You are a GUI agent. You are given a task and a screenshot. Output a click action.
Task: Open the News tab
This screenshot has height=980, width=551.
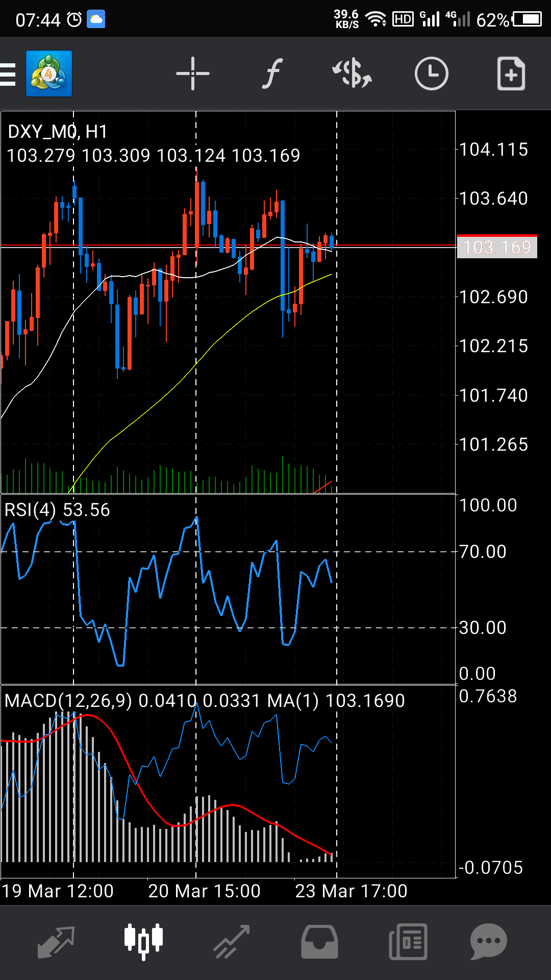tap(408, 942)
